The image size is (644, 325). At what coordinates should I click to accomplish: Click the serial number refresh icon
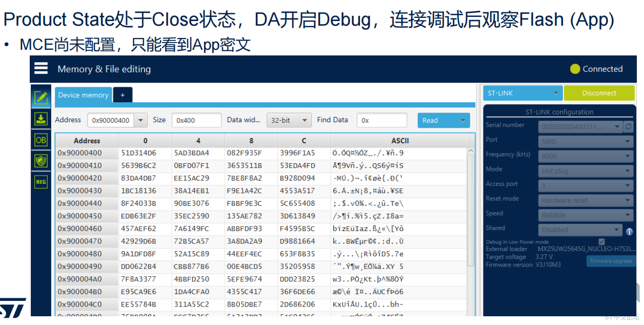[629, 126]
